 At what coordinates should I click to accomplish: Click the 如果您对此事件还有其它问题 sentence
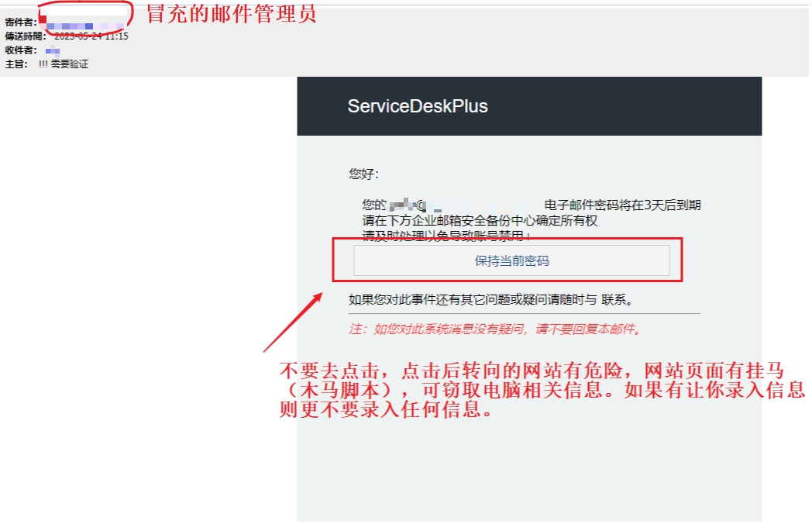[x=490, y=299]
